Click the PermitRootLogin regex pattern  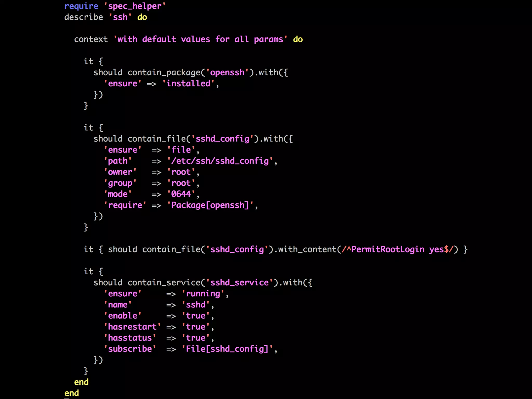pos(397,249)
